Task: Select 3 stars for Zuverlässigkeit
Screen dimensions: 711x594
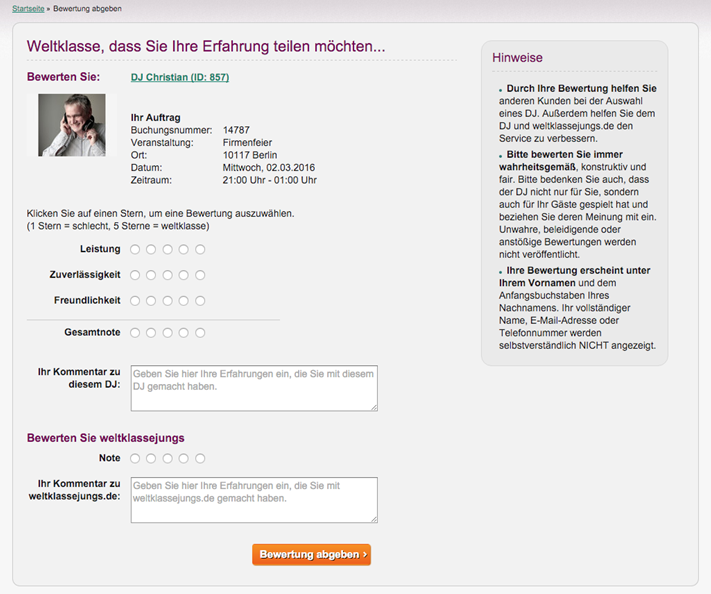Action: point(167,275)
